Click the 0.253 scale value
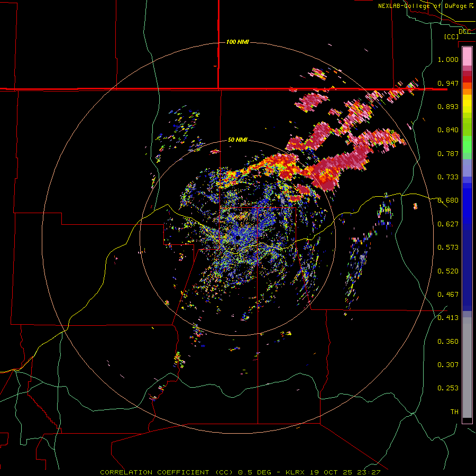Viewport: 476px width, 476px height. pos(448,388)
